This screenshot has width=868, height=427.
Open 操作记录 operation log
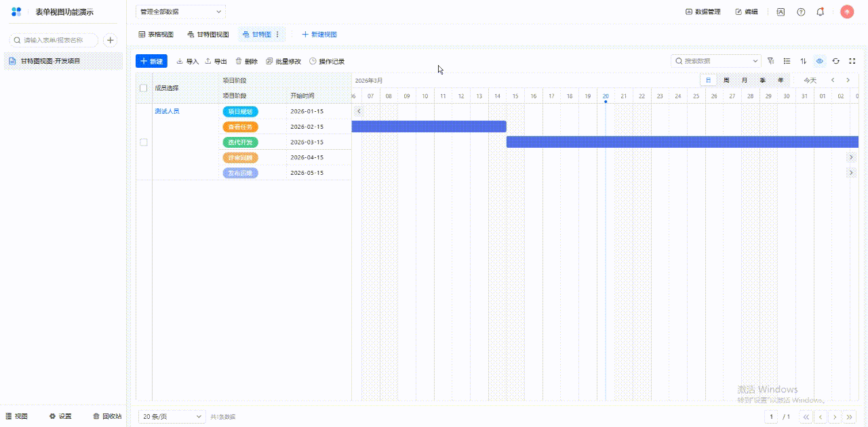(327, 62)
